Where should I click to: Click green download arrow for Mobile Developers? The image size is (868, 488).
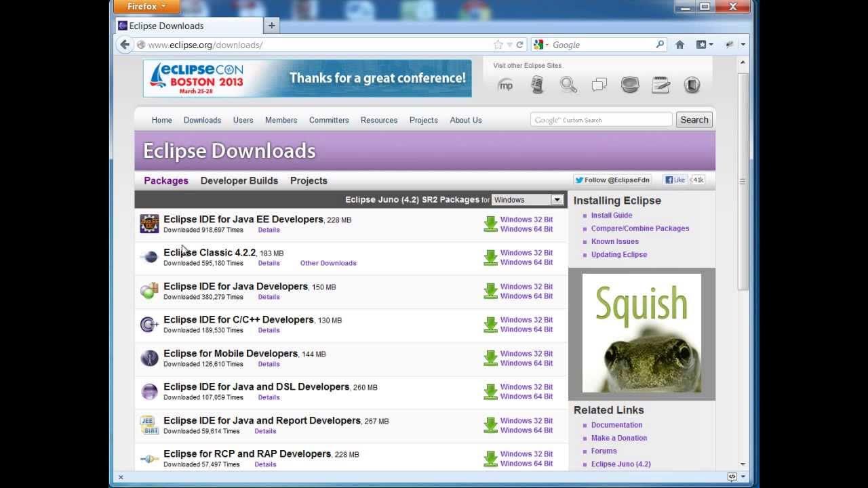(x=490, y=358)
